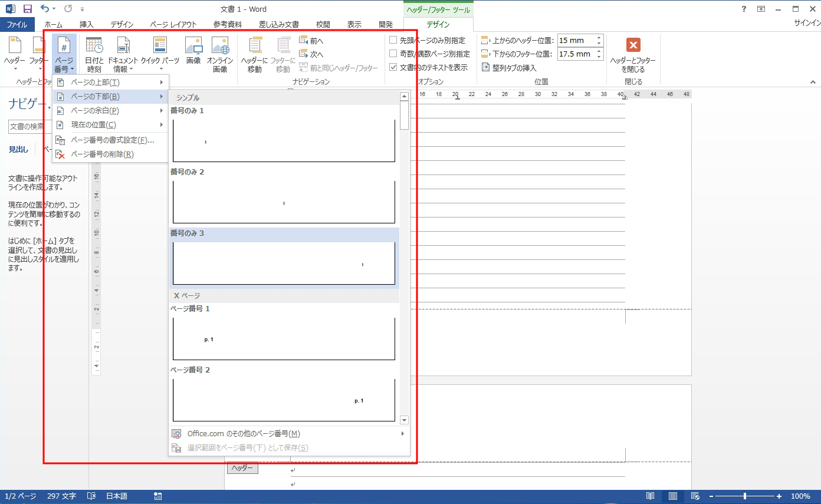
Task: Switch to print layout view in status bar
Action: pos(672,496)
